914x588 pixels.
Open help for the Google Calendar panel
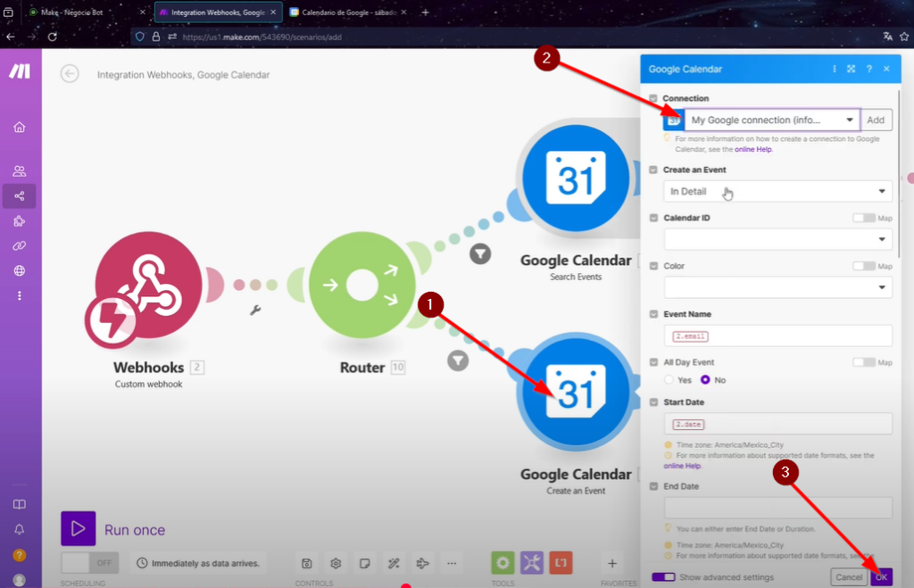click(869, 69)
